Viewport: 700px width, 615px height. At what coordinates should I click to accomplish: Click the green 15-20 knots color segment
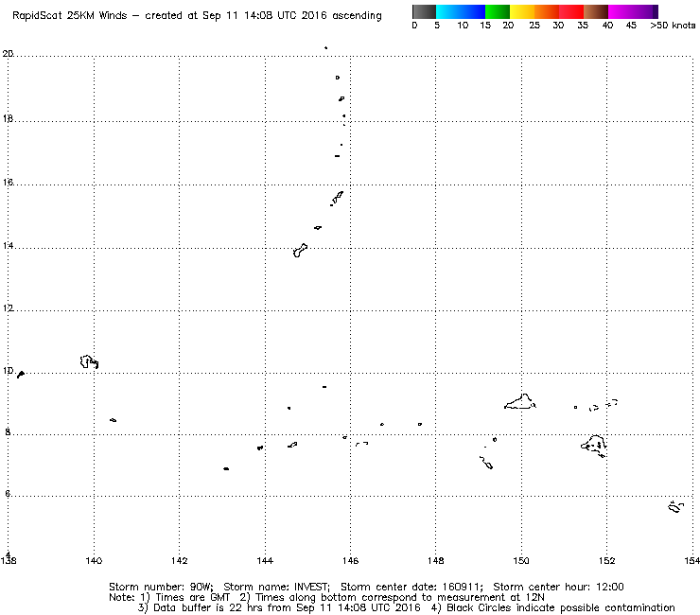point(498,11)
